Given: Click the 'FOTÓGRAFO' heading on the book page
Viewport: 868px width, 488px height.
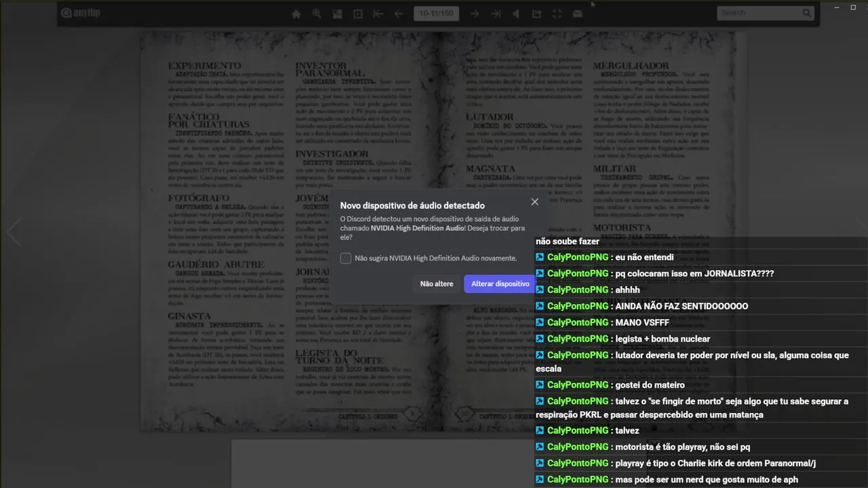Looking at the screenshot, I should tap(199, 198).
